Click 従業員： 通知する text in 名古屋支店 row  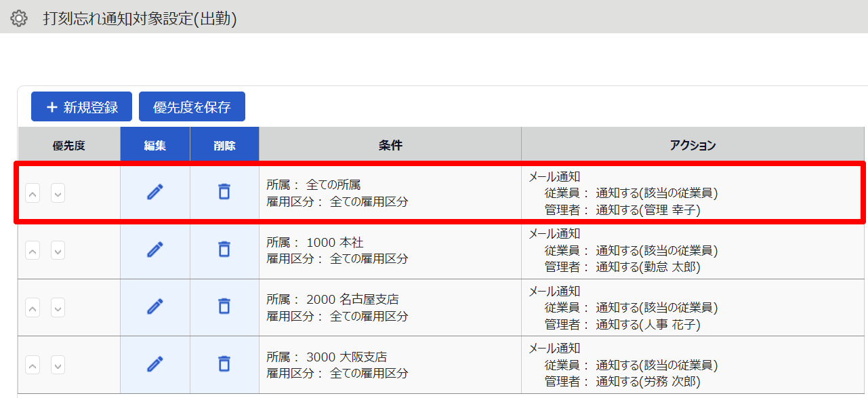click(x=631, y=308)
